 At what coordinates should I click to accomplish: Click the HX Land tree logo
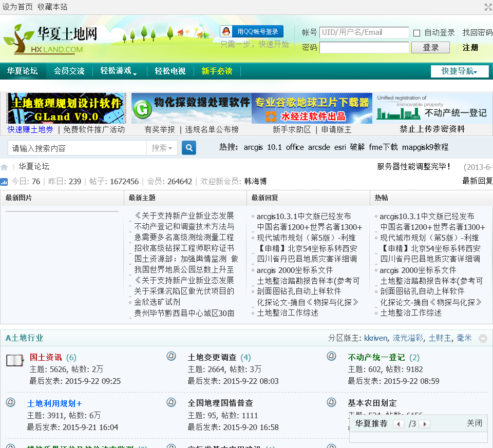point(50,39)
